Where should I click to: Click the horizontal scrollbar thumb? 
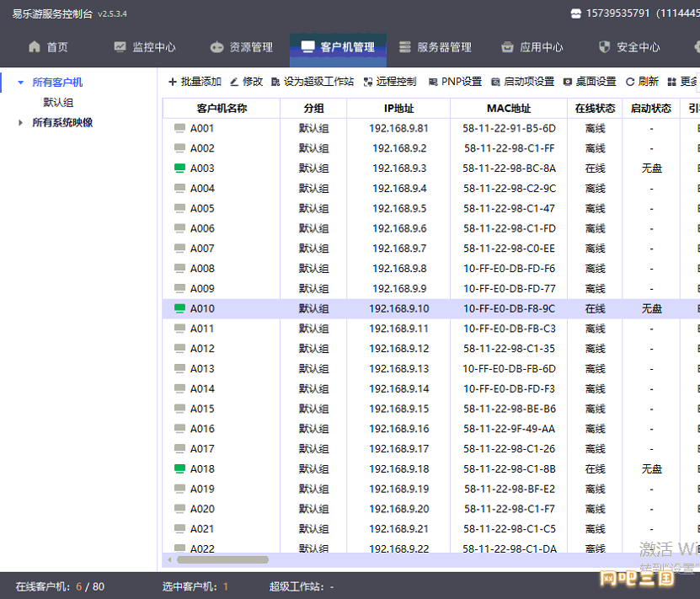pyautogui.click(x=222, y=559)
